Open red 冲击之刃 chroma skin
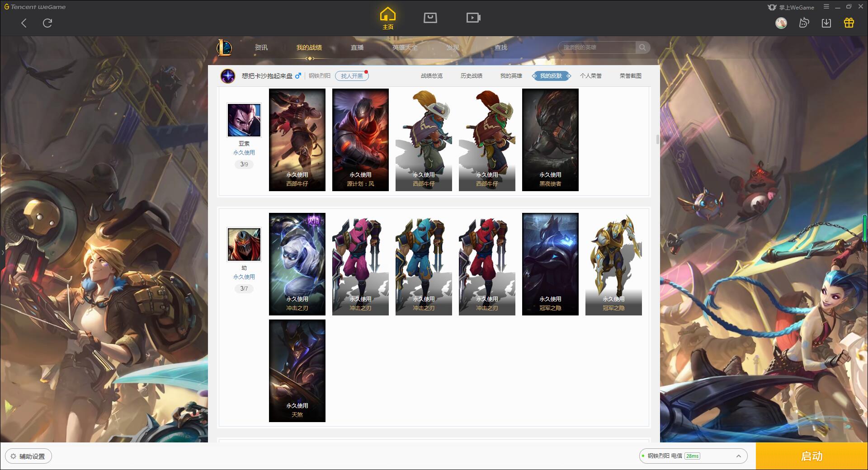The image size is (868, 470). 487,264
